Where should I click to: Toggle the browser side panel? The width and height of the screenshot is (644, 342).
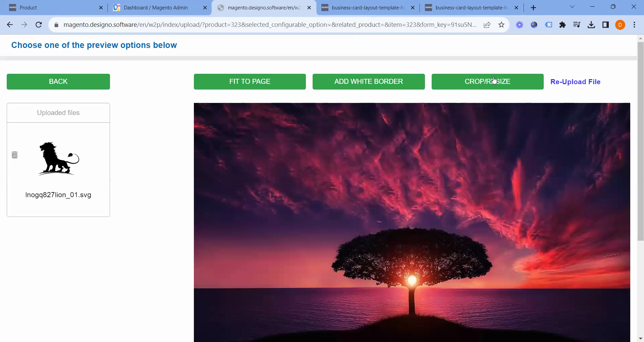(x=605, y=24)
